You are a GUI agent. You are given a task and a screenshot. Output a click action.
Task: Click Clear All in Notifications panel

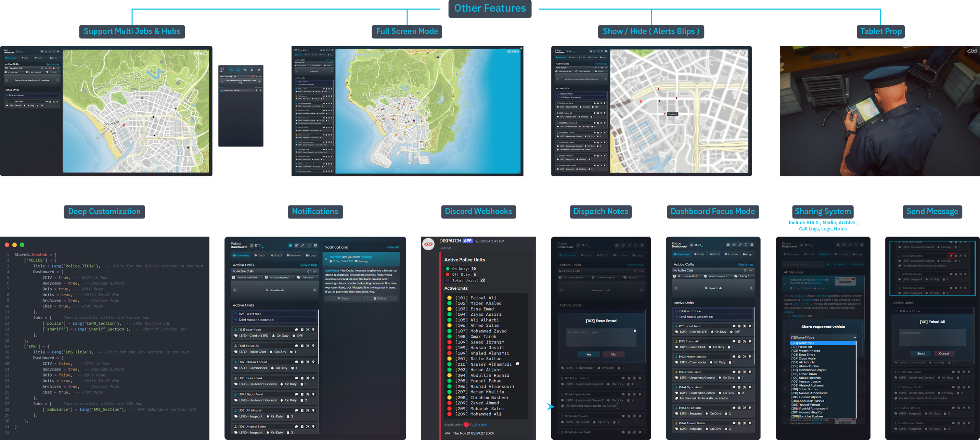pyautogui.click(x=392, y=248)
